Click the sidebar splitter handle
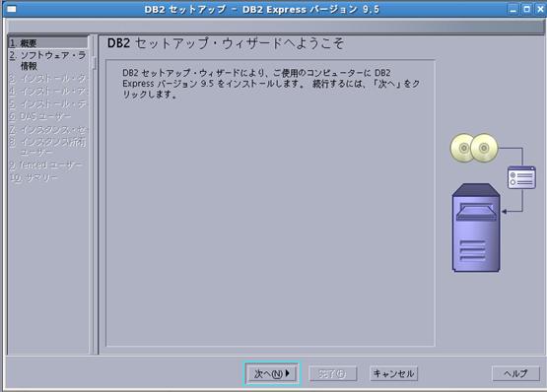Viewport: 547px width, 392px height. click(x=94, y=63)
